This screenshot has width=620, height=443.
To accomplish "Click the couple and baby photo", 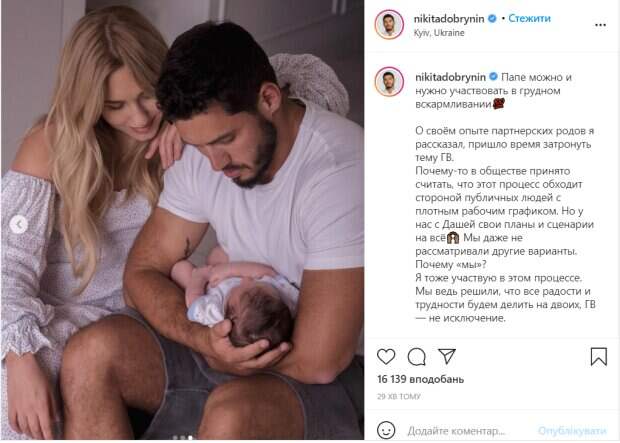I will pyautogui.click(x=182, y=220).
